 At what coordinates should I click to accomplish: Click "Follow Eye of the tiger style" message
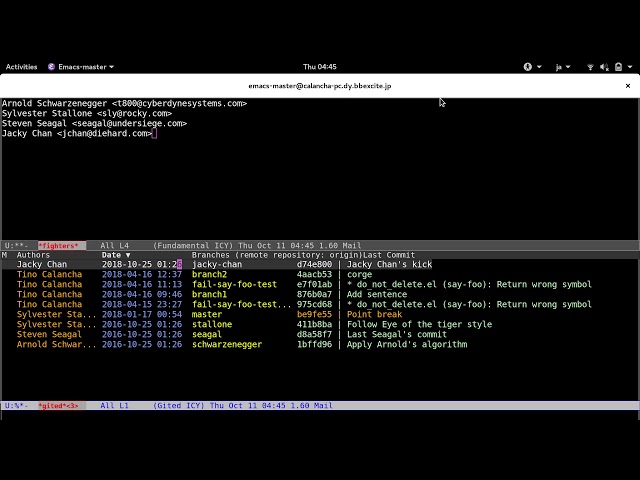pyautogui.click(x=420, y=324)
